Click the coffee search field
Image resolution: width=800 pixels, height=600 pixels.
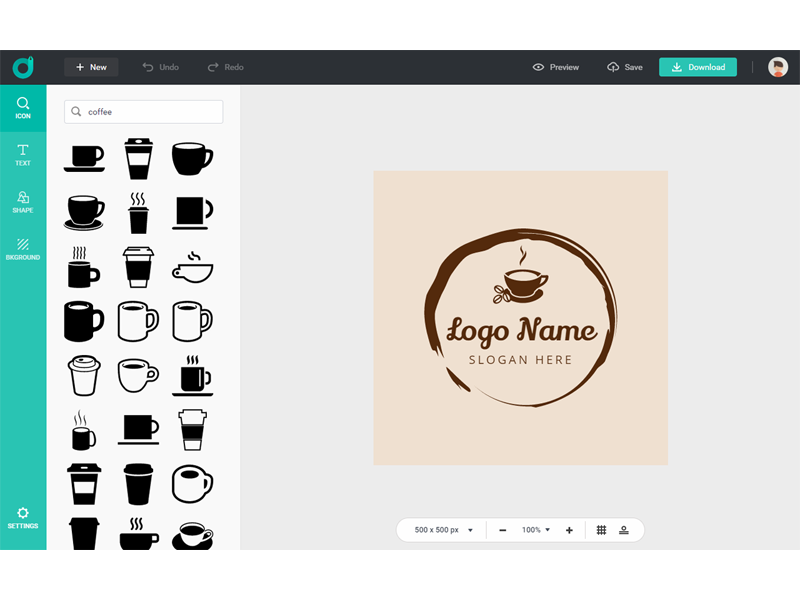click(150, 112)
